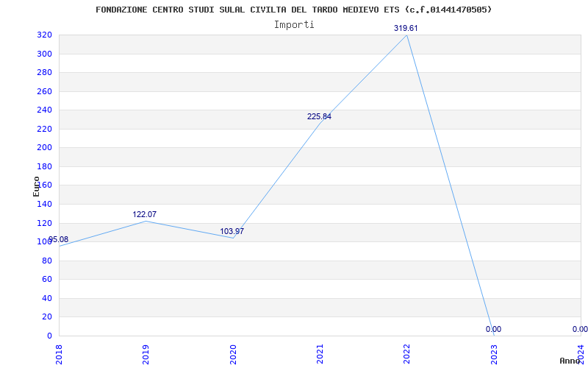Click the 260 y-axis tick label

pos(44,91)
